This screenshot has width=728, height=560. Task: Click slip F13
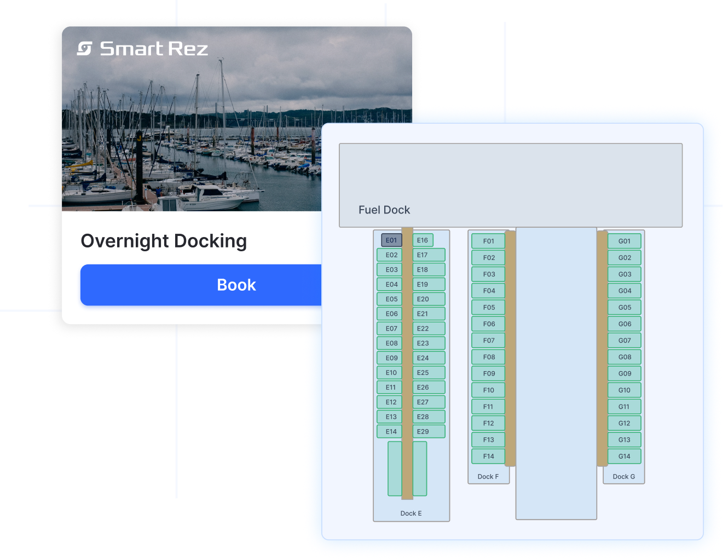click(488, 440)
